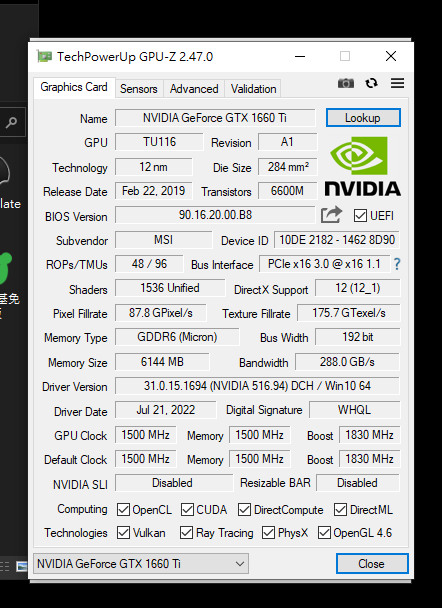The image size is (442, 608).
Task: Toggle the OpenGL 4.6 checkbox
Action: pyautogui.click(x=324, y=533)
